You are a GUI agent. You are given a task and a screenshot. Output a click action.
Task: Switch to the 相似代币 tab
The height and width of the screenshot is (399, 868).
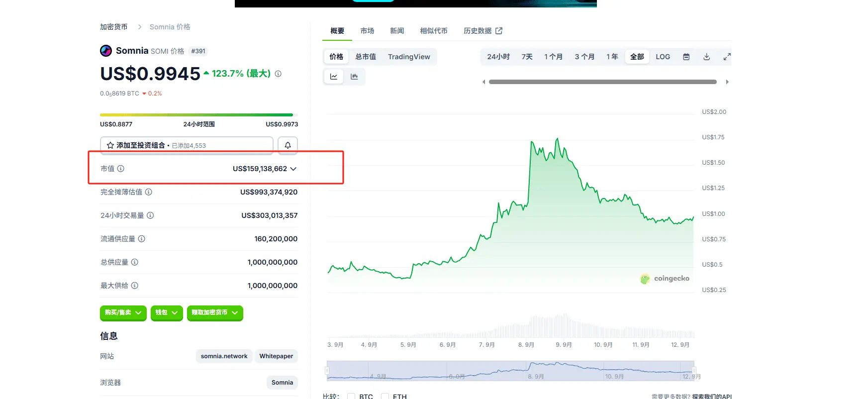[x=433, y=31]
